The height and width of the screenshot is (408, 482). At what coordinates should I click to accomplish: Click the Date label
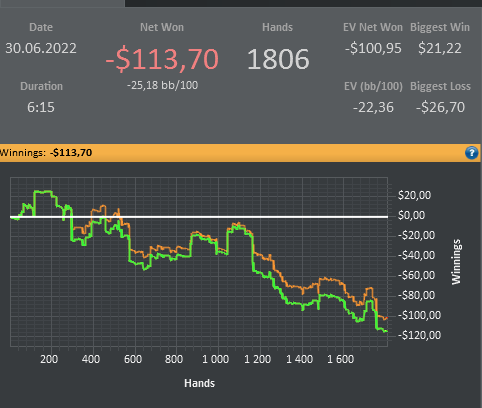(41, 27)
